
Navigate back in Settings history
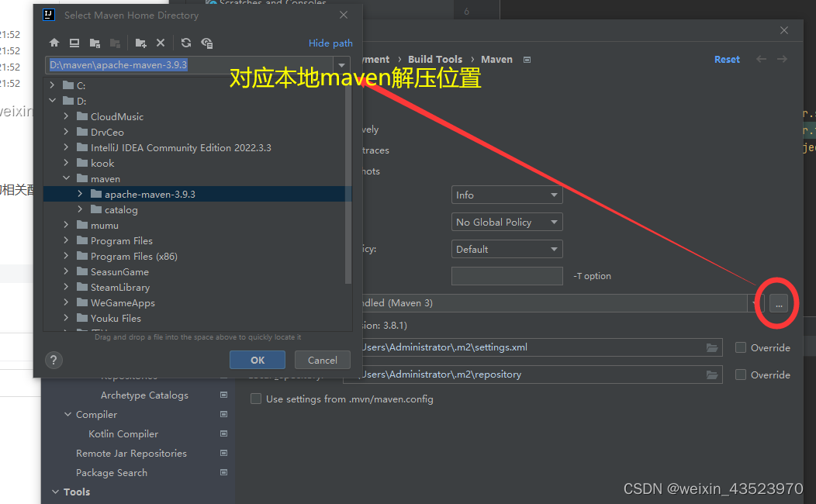click(x=762, y=59)
